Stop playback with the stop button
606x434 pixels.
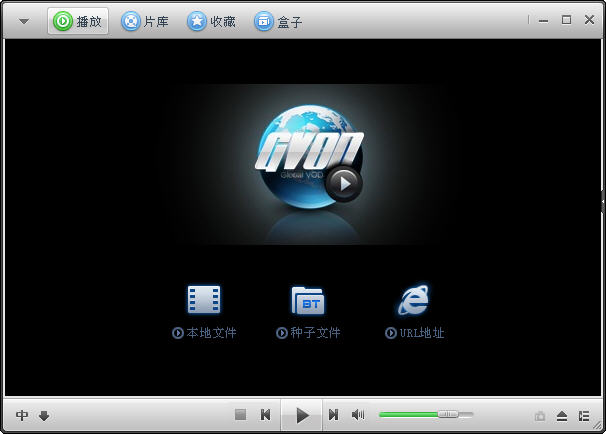[240, 414]
